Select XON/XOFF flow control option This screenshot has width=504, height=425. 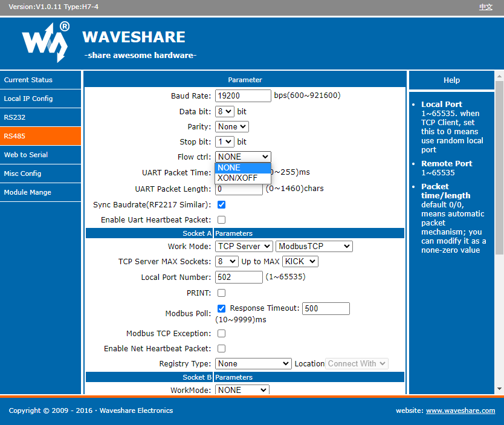pos(237,178)
